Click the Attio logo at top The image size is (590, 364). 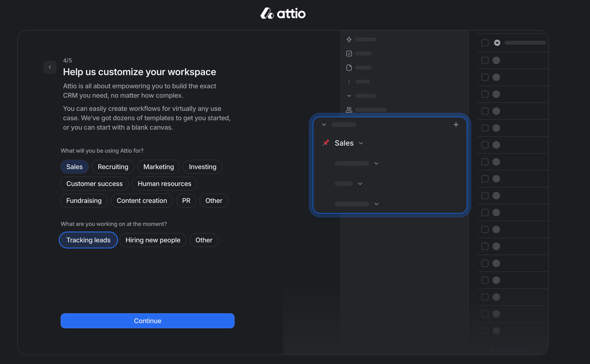point(283,13)
